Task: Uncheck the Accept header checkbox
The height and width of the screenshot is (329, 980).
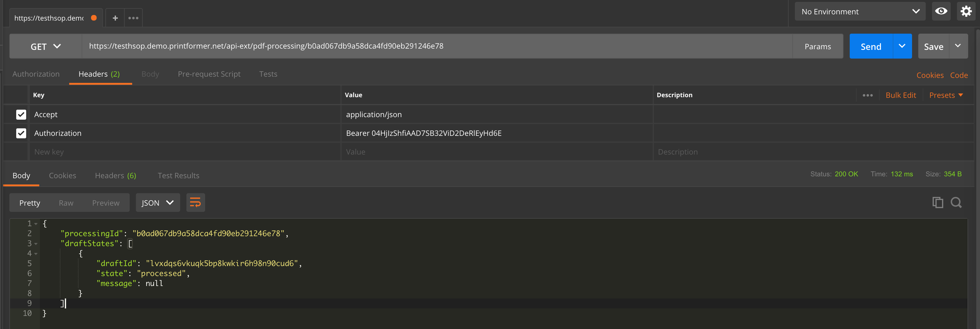Action: click(21, 114)
